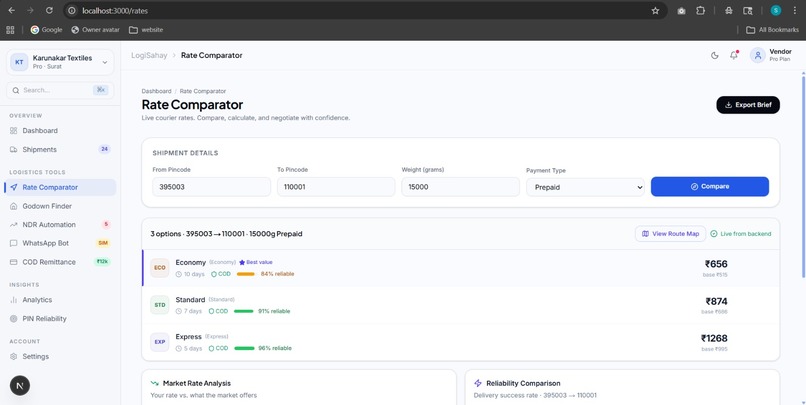
Task: Click the Shipments 24 badge
Action: point(104,150)
